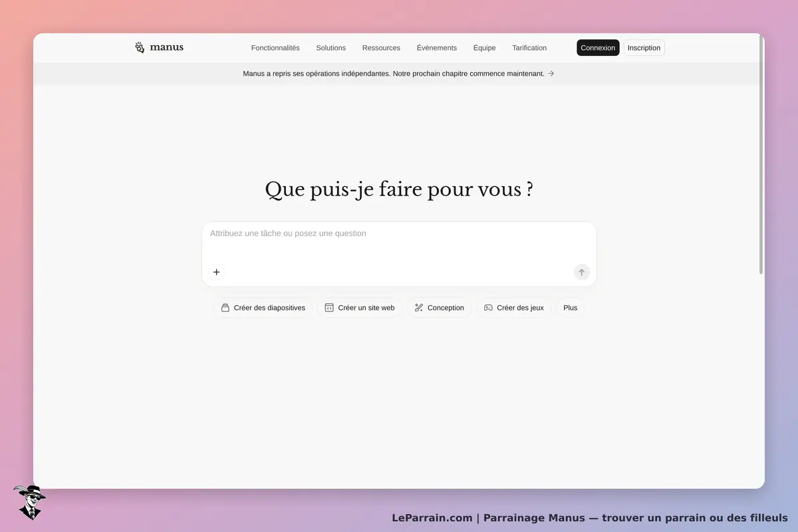Select the Créer des jeux suggestion
The width and height of the screenshot is (798, 532).
coord(513,308)
